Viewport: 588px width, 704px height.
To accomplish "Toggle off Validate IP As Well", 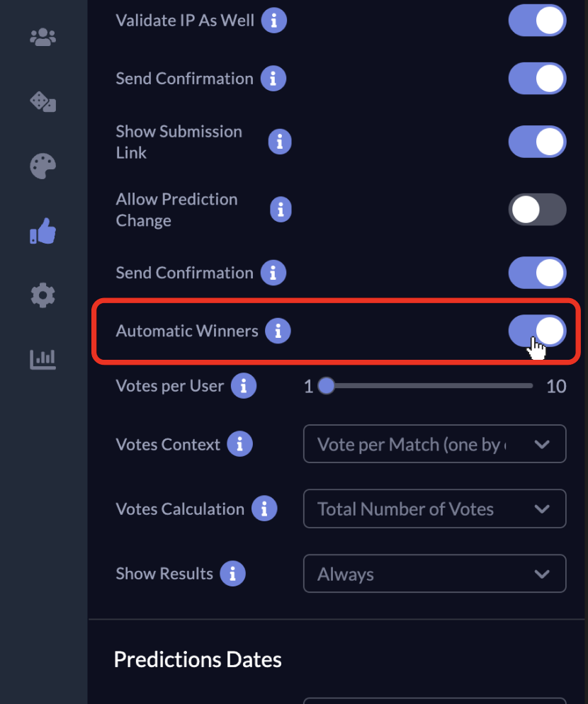I will point(537,21).
